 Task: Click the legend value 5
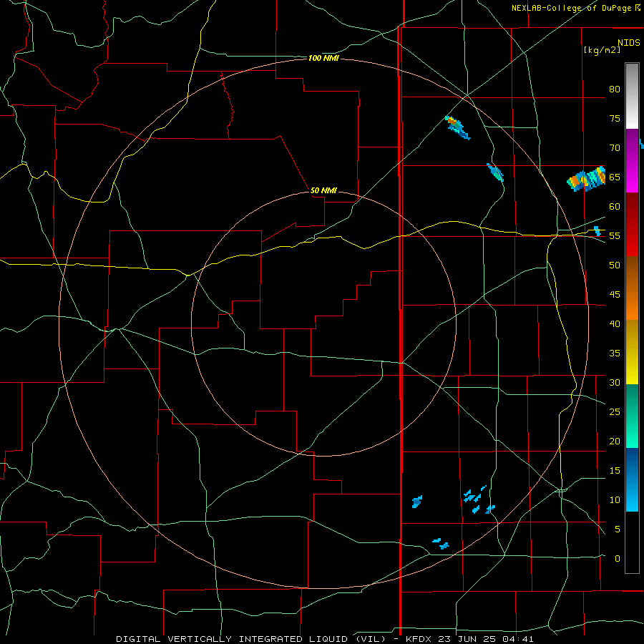pos(618,529)
